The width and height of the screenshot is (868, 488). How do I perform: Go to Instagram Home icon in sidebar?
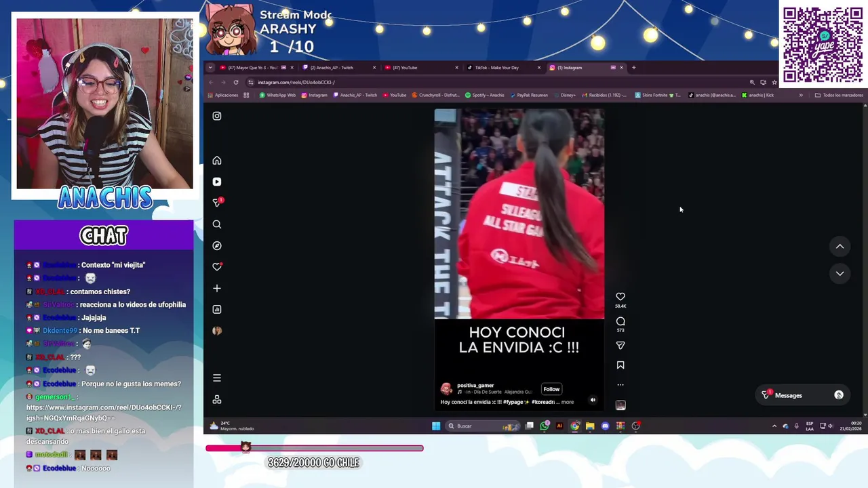pyautogui.click(x=217, y=161)
